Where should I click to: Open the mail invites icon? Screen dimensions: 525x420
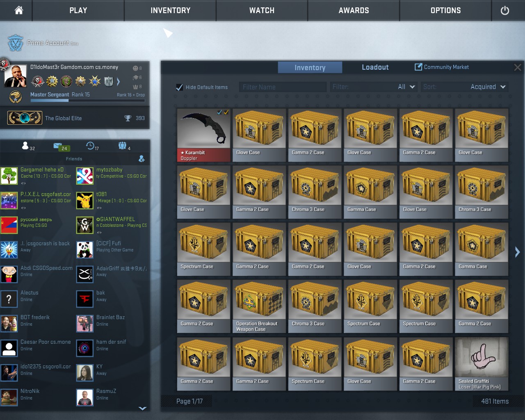point(57,146)
